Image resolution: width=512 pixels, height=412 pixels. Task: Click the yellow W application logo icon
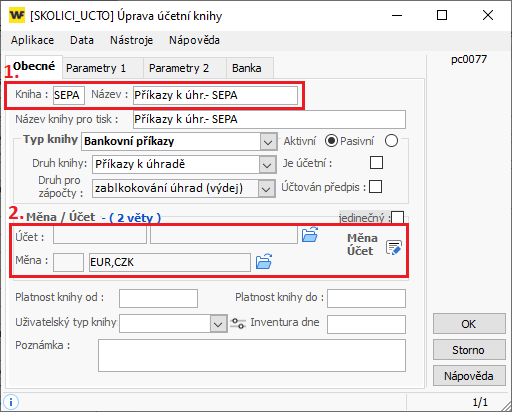click(x=17, y=15)
